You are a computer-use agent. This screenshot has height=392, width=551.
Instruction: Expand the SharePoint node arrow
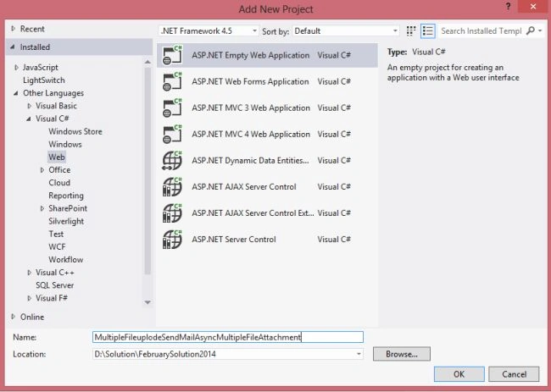click(x=42, y=208)
